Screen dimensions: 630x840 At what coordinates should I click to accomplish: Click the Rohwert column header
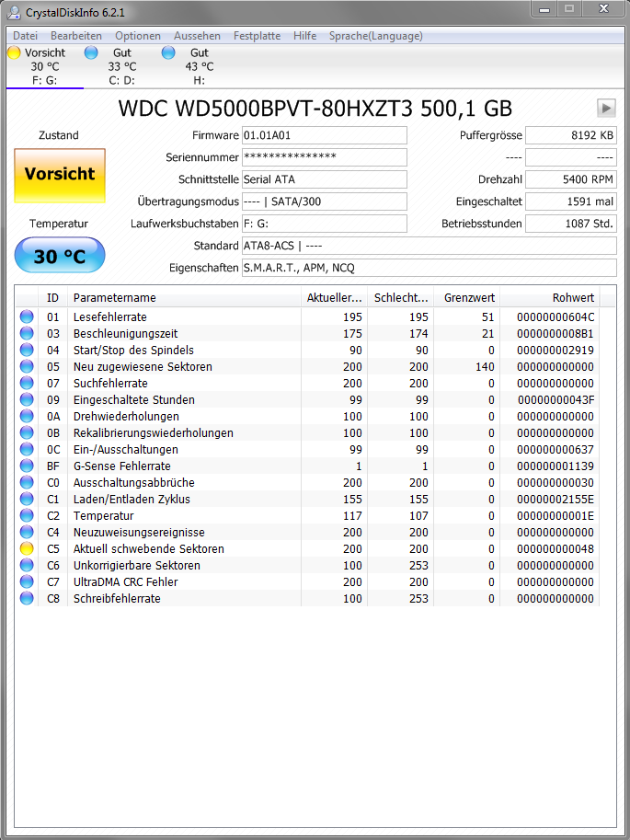550,297
